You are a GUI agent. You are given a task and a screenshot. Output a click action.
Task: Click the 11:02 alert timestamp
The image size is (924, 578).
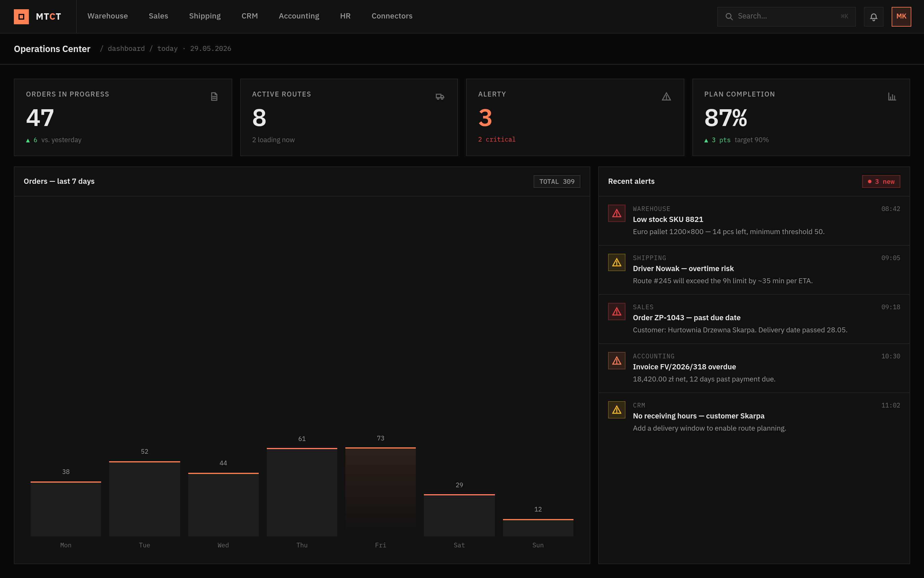891,405
